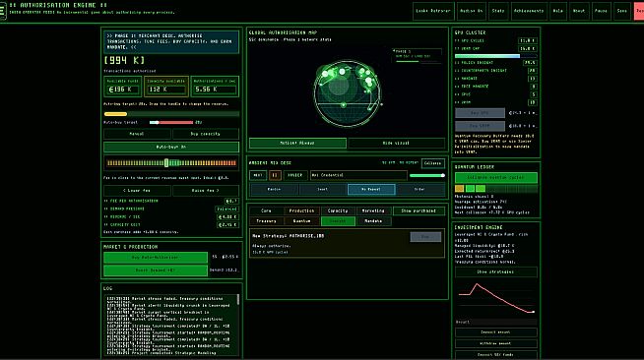Screen dimensions: 644x360
Task: Switch to the Quantum tab
Action: pos(302,221)
